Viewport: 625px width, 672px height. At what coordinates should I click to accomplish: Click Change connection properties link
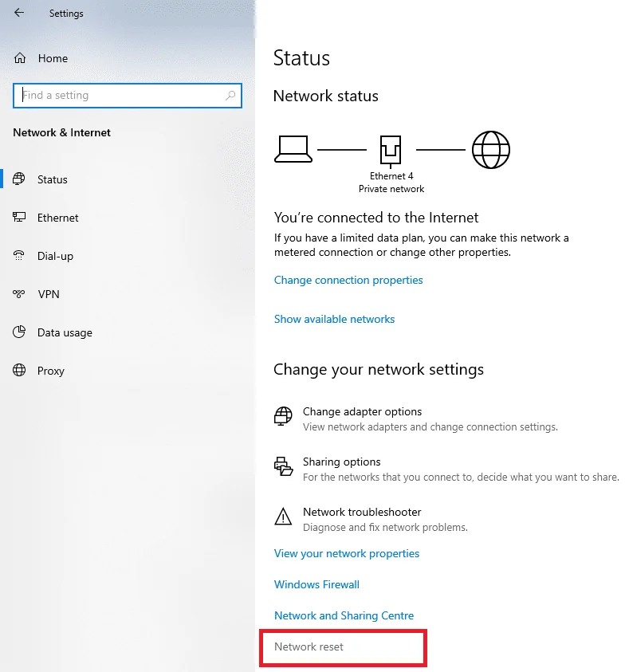click(348, 280)
